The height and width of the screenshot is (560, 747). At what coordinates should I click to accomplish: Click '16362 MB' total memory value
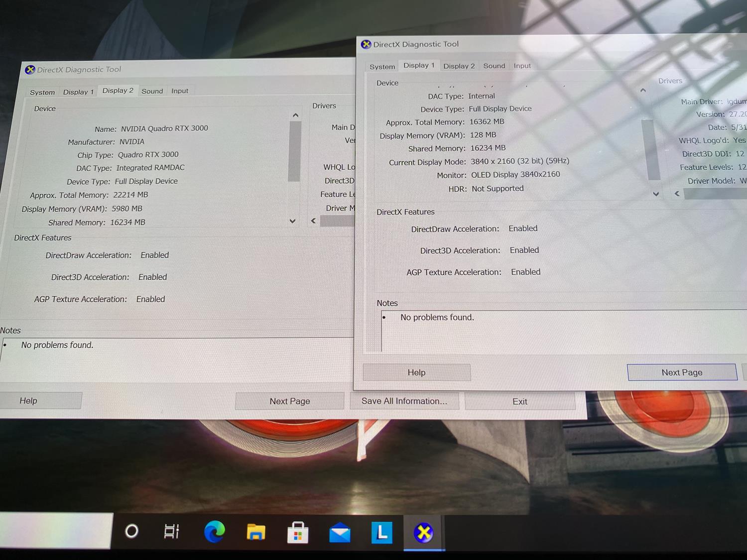tap(487, 122)
